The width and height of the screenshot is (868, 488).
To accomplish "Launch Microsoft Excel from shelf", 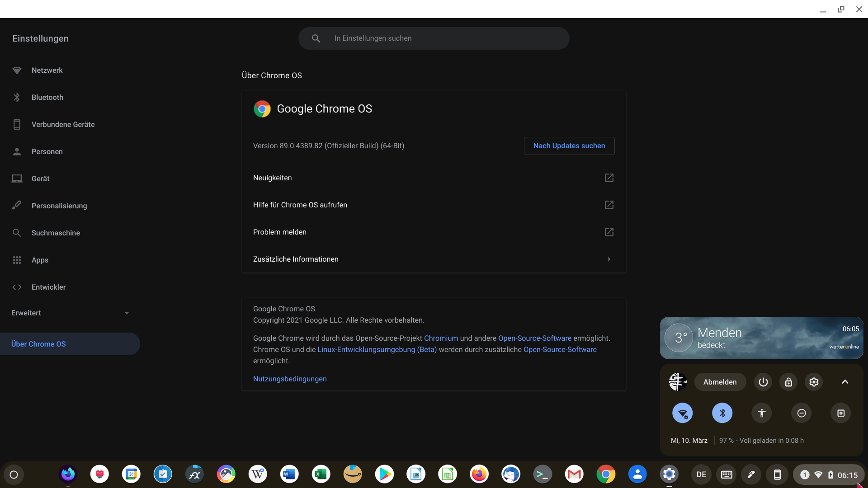I will coord(321,474).
